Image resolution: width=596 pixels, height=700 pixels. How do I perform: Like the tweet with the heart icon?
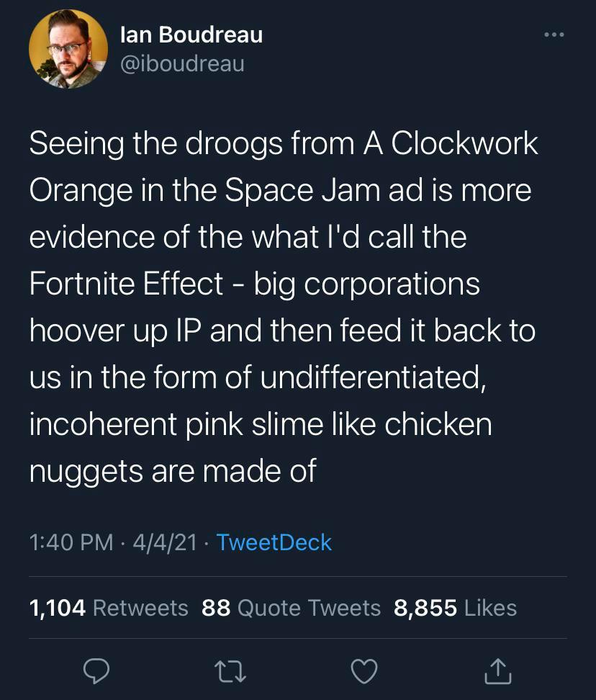364,671
